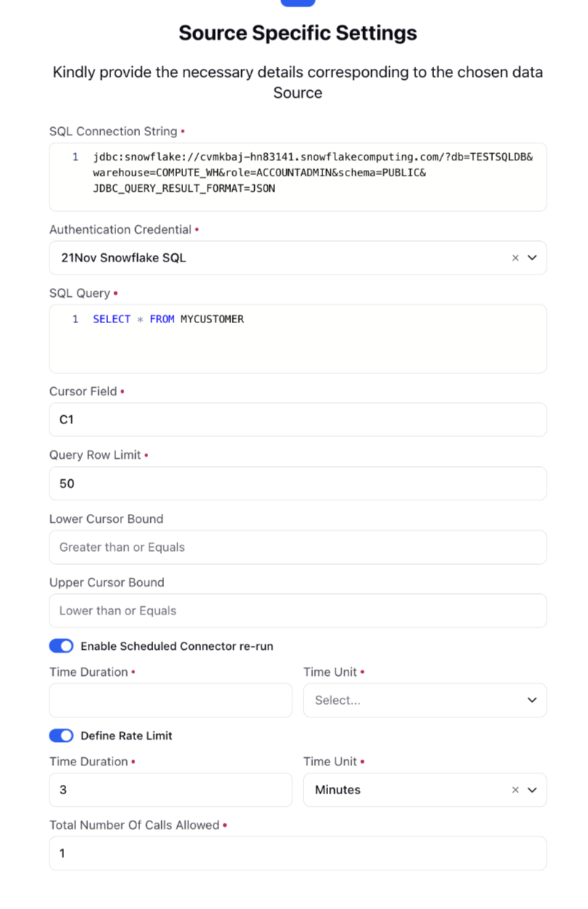The image size is (588, 909).
Task: Clear the 21Nov Snowflake SQL credential selection
Action: pyautogui.click(x=515, y=258)
